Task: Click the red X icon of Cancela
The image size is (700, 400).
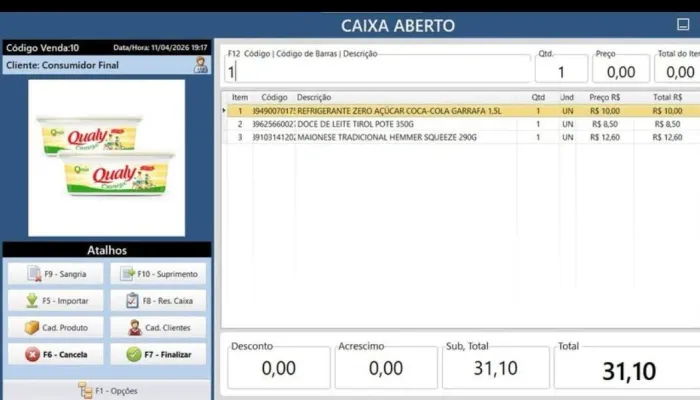Action: 32,354
